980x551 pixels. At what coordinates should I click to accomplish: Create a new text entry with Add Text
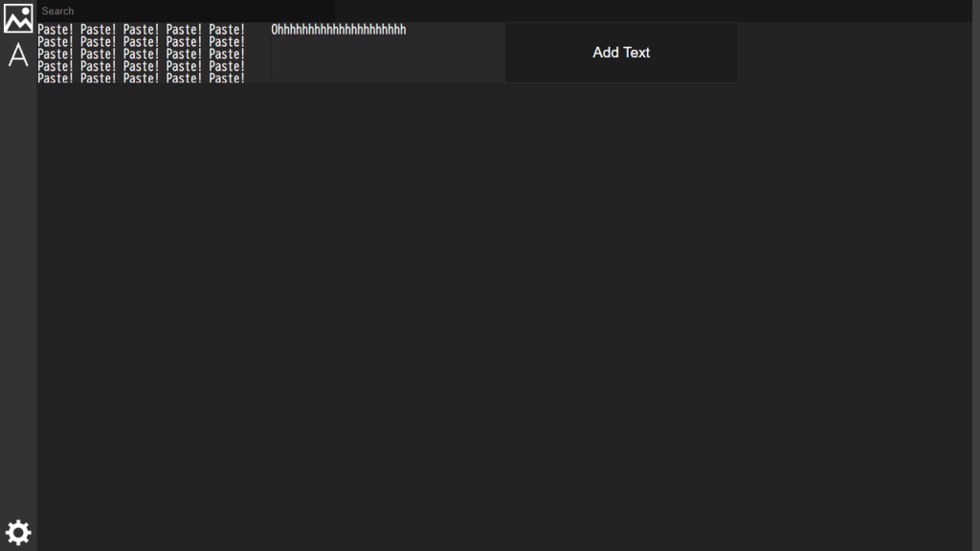(620, 53)
